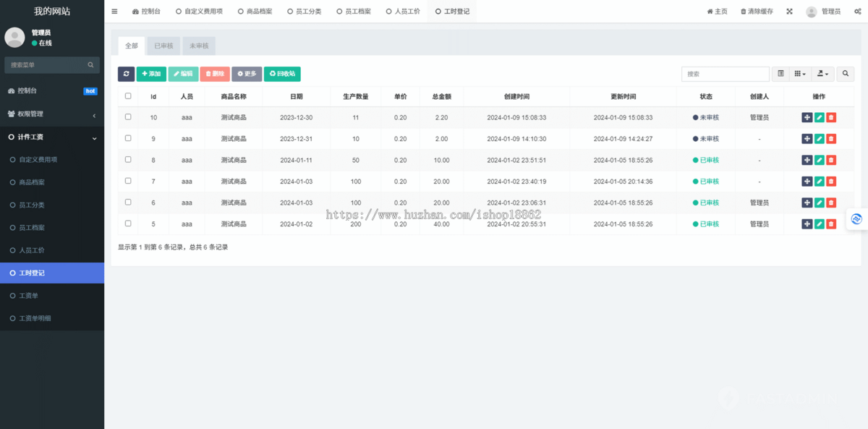This screenshot has width=868, height=429.
Task: Click the admin avatar in the top-right corner
Action: point(811,11)
